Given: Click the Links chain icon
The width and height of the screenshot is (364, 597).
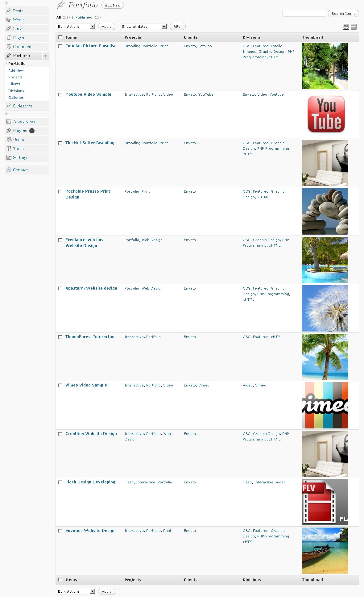Looking at the screenshot, I should click(x=9, y=29).
